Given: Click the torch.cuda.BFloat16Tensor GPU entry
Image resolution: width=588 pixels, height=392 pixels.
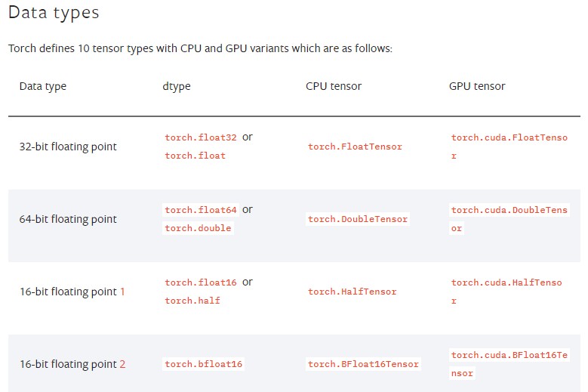Looking at the screenshot, I should click(x=509, y=364).
